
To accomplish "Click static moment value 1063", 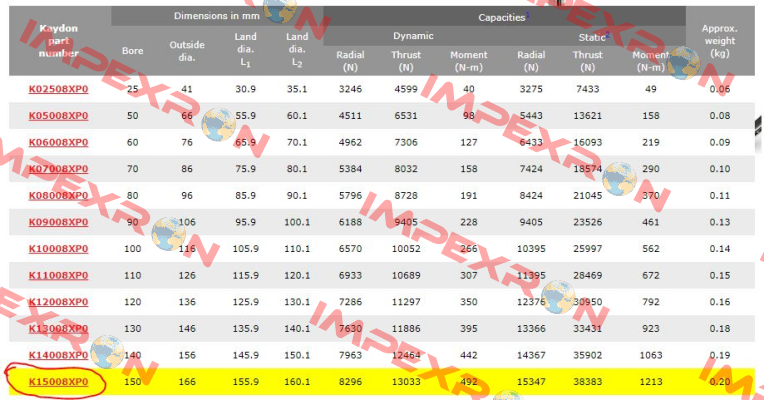I will click(651, 355).
